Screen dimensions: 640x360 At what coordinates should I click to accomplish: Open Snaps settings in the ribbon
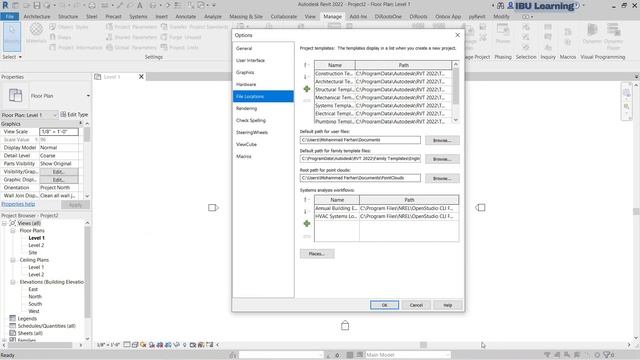pos(60,37)
